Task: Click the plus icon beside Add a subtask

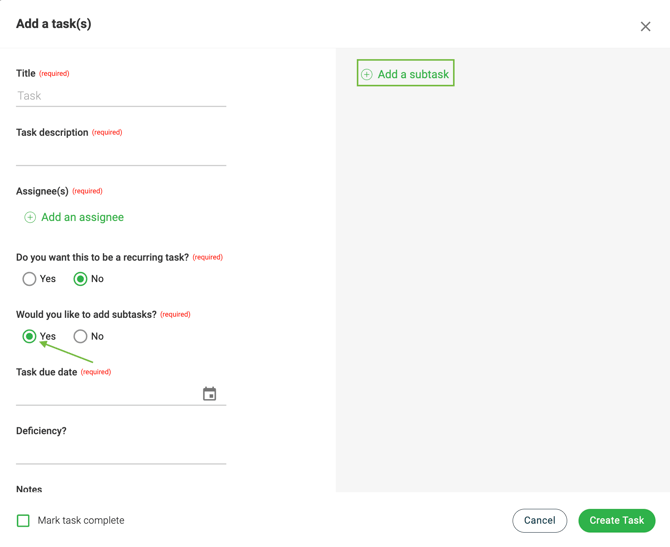Action: pos(367,74)
